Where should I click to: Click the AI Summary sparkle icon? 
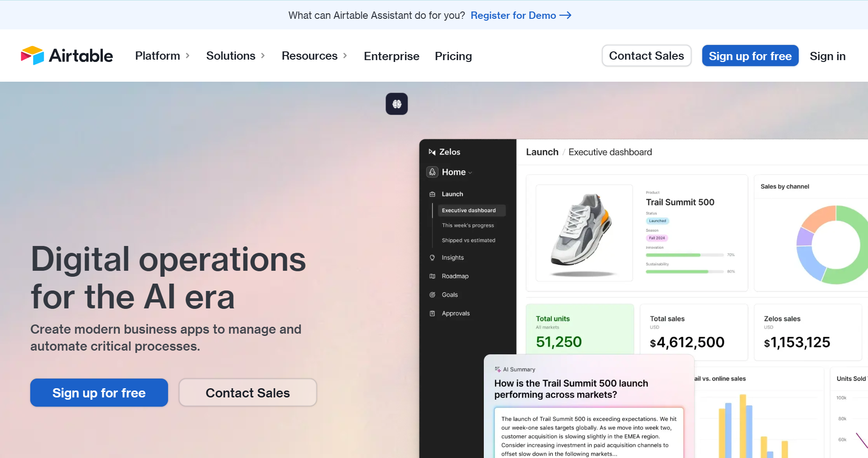[x=498, y=369]
